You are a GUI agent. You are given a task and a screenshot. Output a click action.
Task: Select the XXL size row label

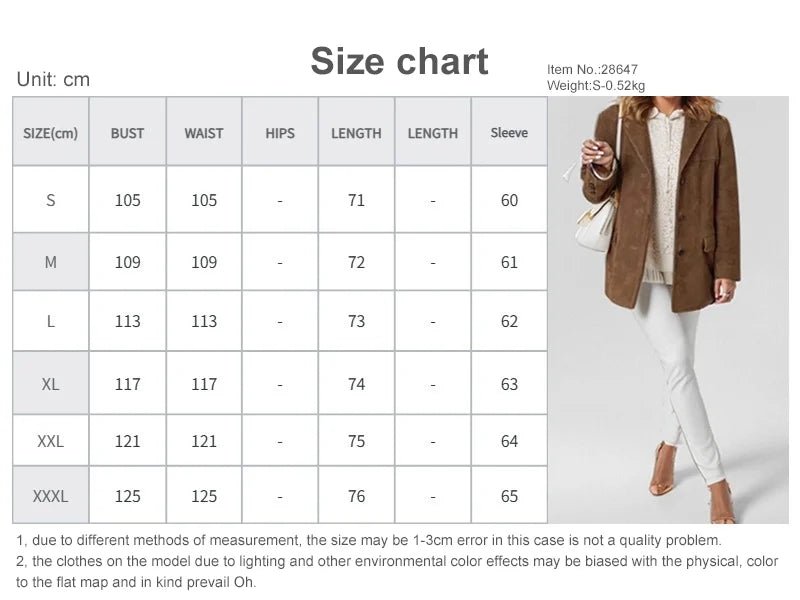point(50,441)
